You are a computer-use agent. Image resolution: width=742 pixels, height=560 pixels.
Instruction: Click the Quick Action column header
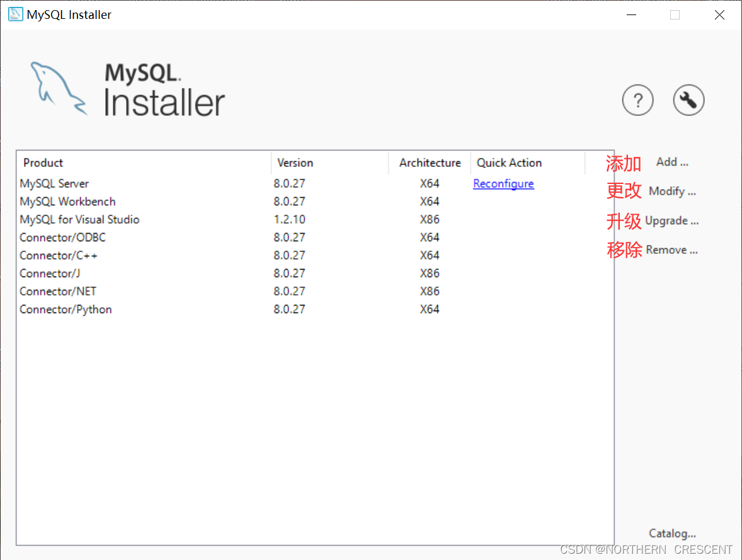point(528,163)
